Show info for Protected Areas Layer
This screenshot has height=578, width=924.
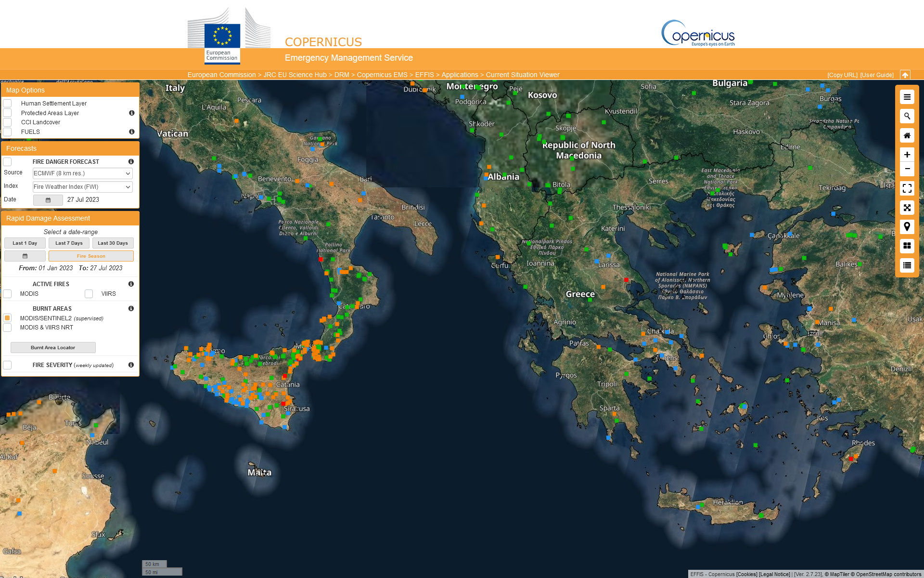click(131, 113)
